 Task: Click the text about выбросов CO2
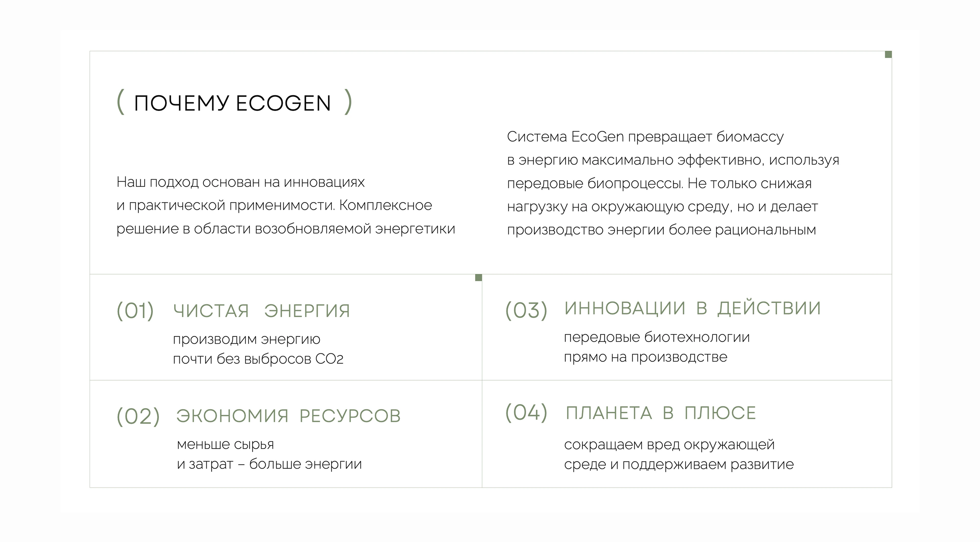click(258, 359)
